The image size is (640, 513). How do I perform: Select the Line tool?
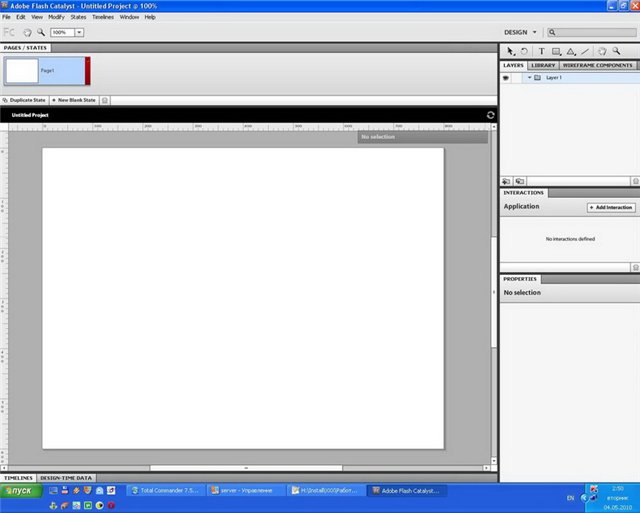point(585,50)
